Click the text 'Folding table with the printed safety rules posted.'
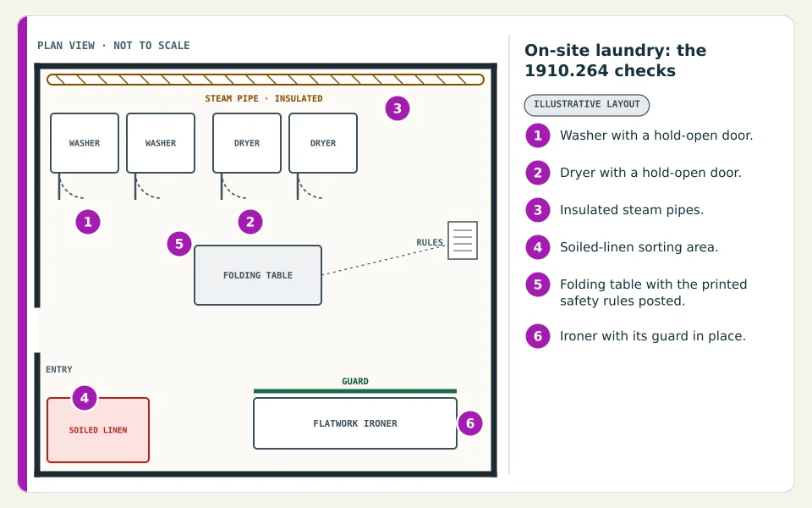 [x=654, y=292]
